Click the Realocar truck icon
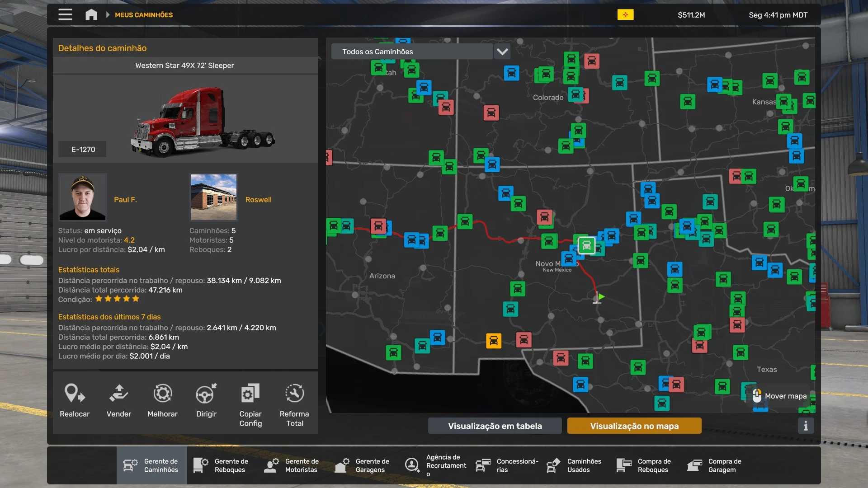 pos(75,394)
